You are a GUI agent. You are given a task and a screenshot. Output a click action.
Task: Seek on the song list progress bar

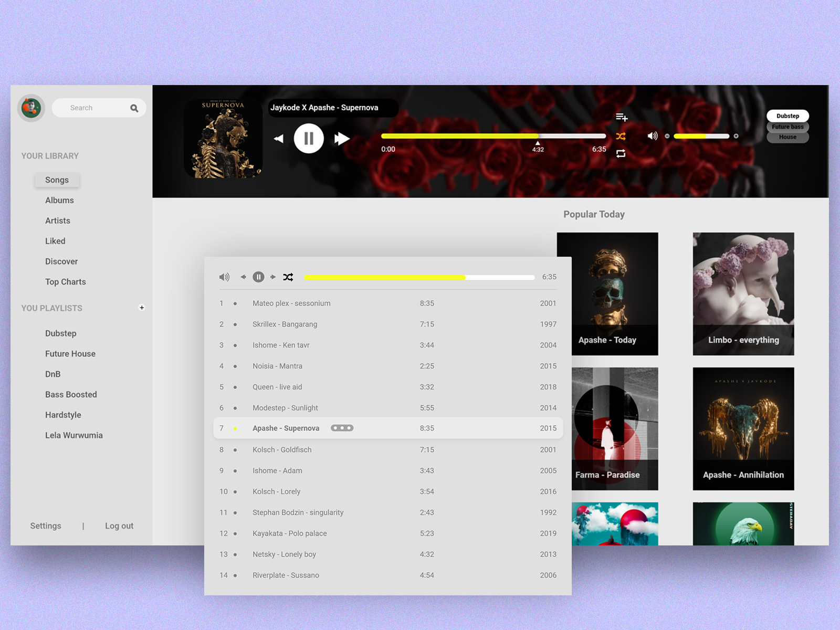(x=419, y=277)
